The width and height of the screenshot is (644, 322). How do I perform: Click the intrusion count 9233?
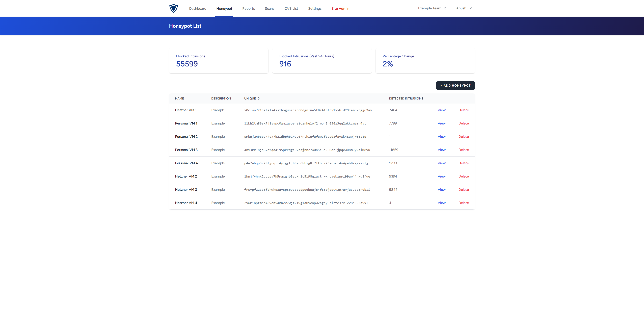[393, 163]
